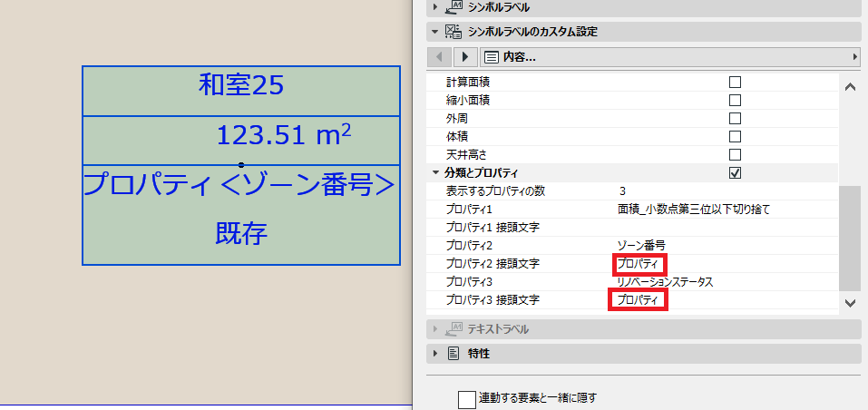Enable the 計算面積 checkbox
The width and height of the screenshot is (868, 410).
pyautogui.click(x=736, y=83)
